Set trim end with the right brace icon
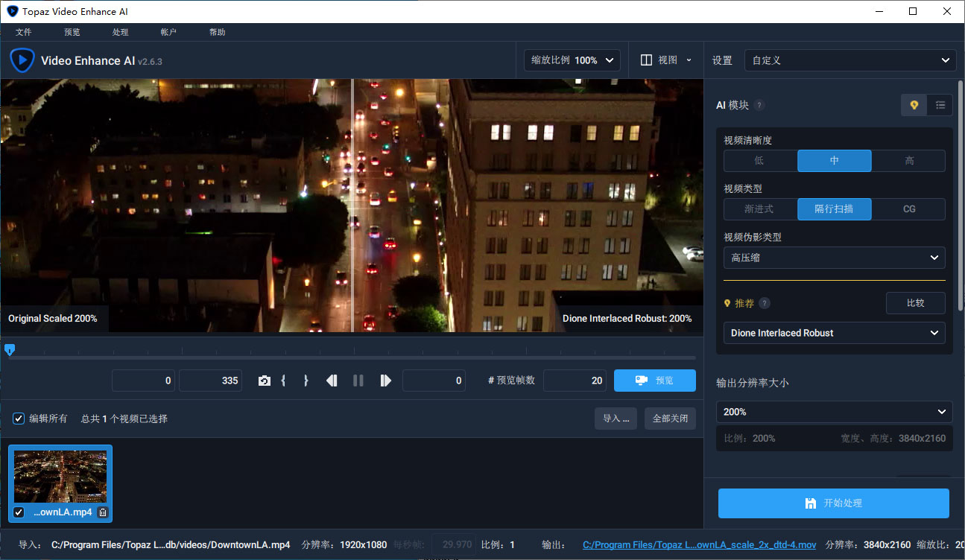965x560 pixels. [x=306, y=381]
